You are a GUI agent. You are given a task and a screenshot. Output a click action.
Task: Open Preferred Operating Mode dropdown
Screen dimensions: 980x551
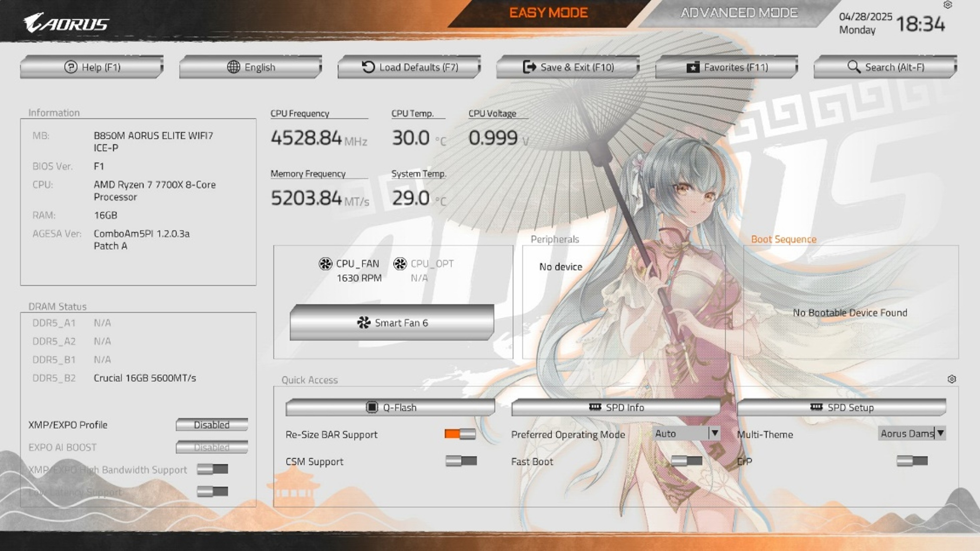686,433
